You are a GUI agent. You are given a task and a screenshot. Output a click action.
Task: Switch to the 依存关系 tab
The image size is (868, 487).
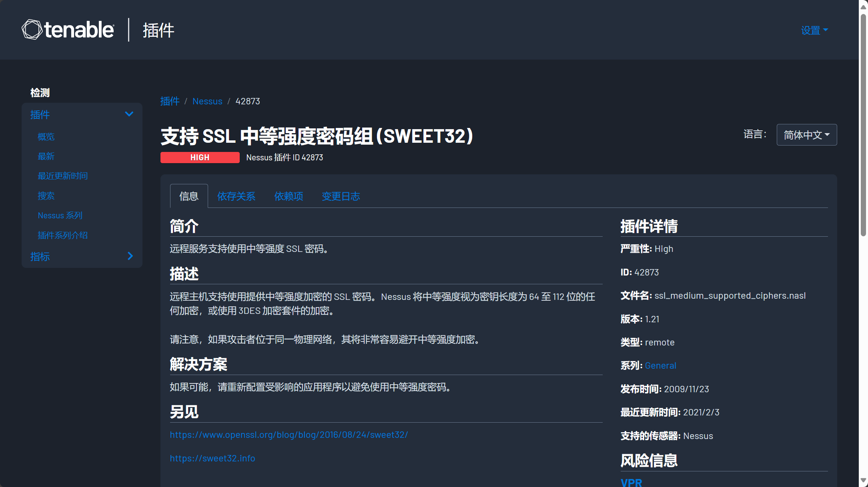(x=236, y=196)
